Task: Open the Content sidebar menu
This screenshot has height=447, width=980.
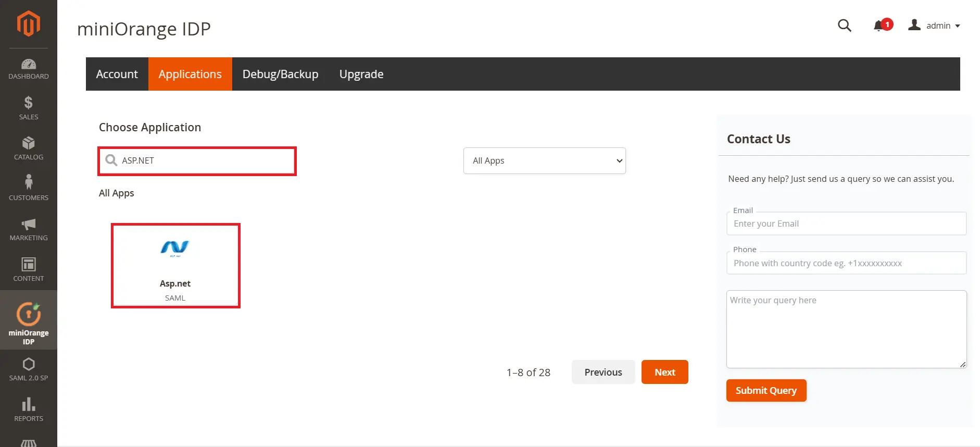Action: tap(29, 269)
